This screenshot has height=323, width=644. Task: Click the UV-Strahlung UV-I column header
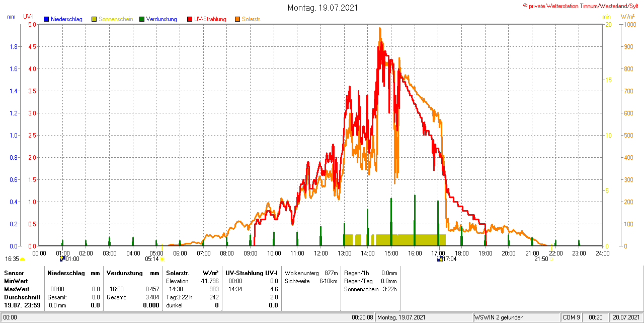pos(252,273)
